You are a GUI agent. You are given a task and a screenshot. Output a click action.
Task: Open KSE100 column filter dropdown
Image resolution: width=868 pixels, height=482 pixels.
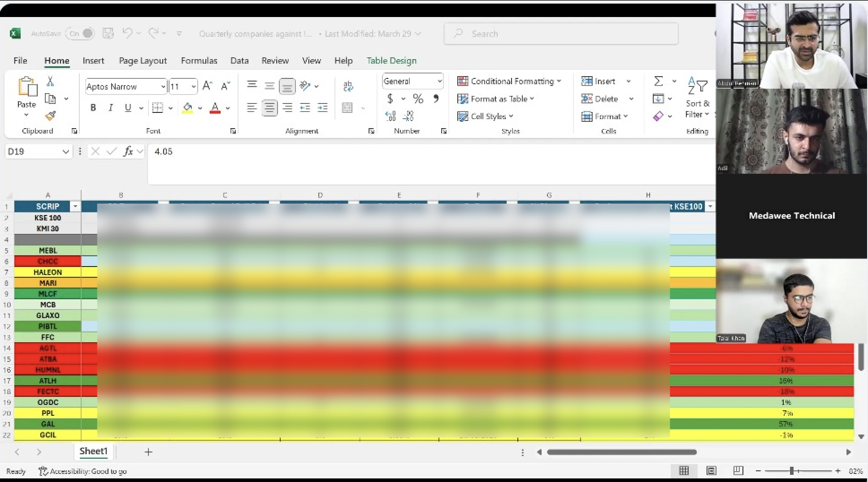coord(710,207)
